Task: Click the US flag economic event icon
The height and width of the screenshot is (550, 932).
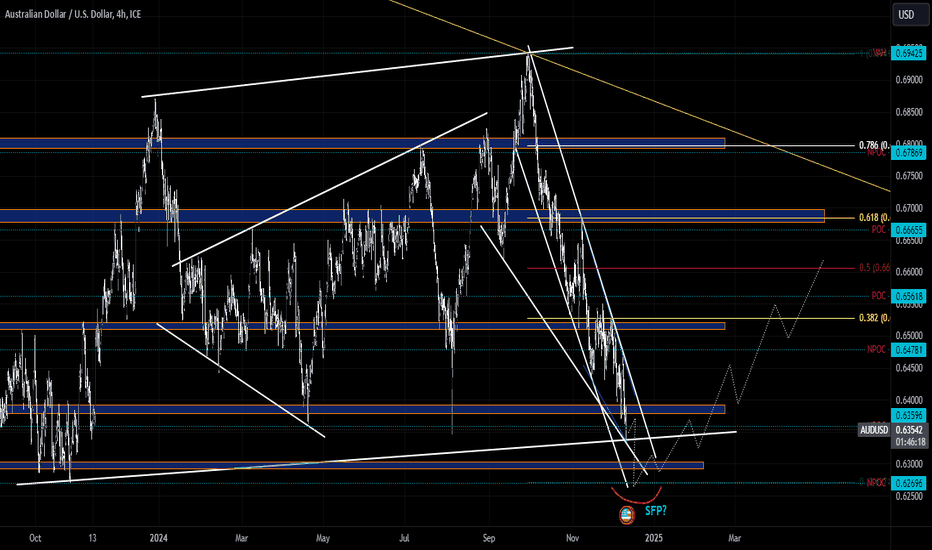Action: tap(627, 515)
